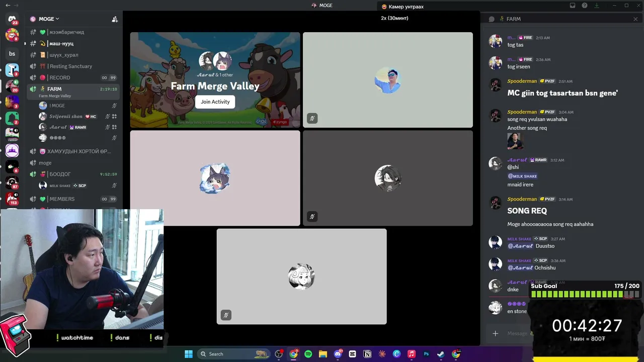
Task: Open the шүүх_хурал text channel
Action: pos(73,55)
